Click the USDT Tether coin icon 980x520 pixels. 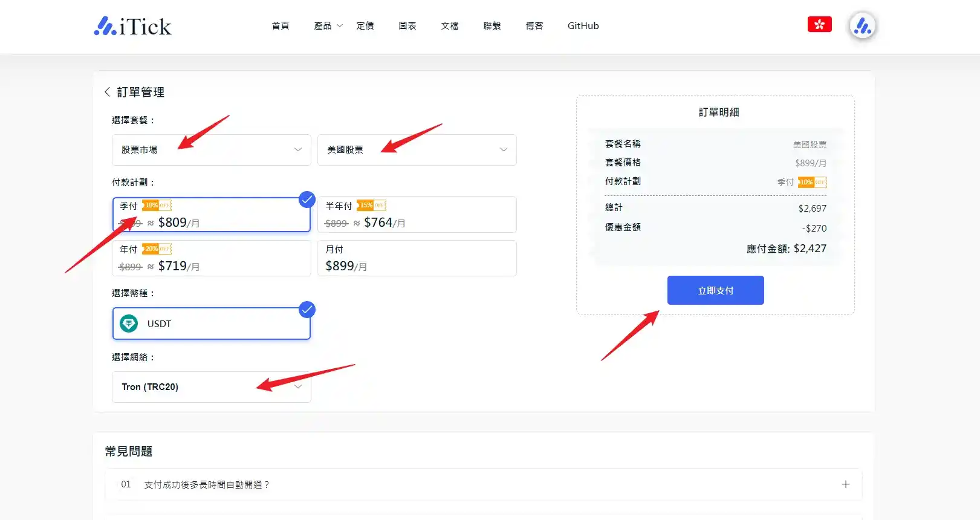pyautogui.click(x=129, y=324)
